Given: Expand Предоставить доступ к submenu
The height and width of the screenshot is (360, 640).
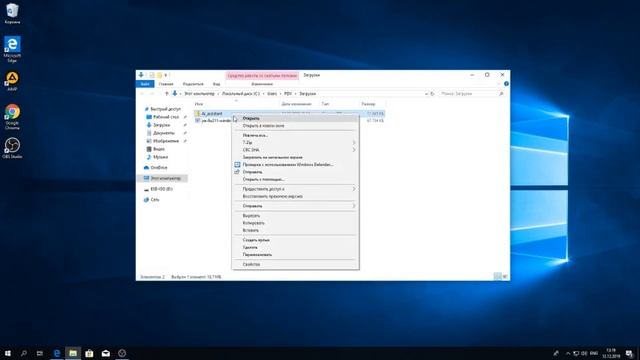Looking at the screenshot, I should click(354, 189).
